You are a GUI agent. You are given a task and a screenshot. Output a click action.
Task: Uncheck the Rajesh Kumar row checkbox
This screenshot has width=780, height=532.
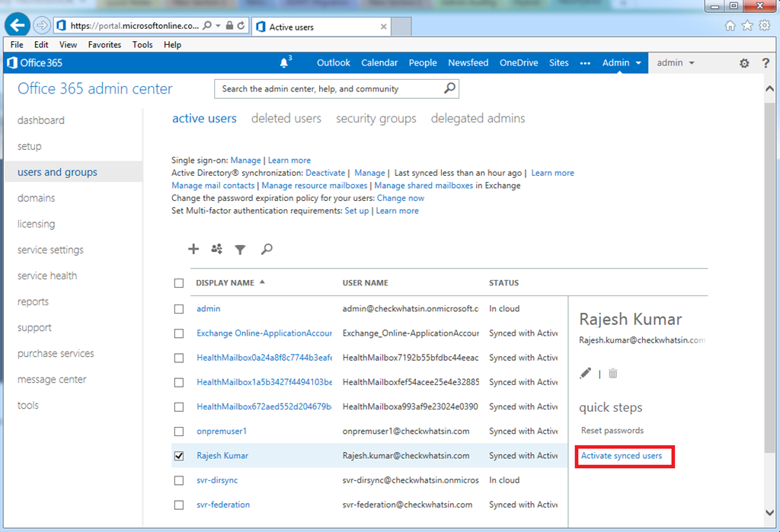179,455
